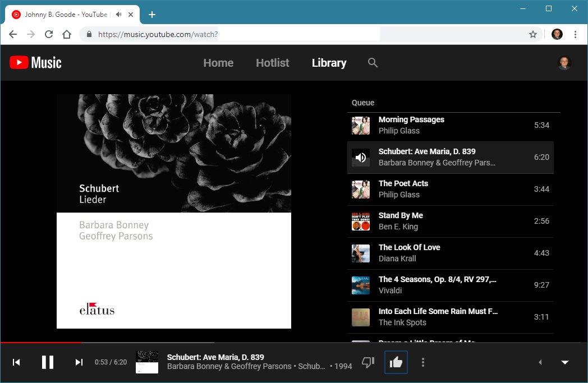Click the 5:34 duration of Morning Passages

(x=541, y=125)
